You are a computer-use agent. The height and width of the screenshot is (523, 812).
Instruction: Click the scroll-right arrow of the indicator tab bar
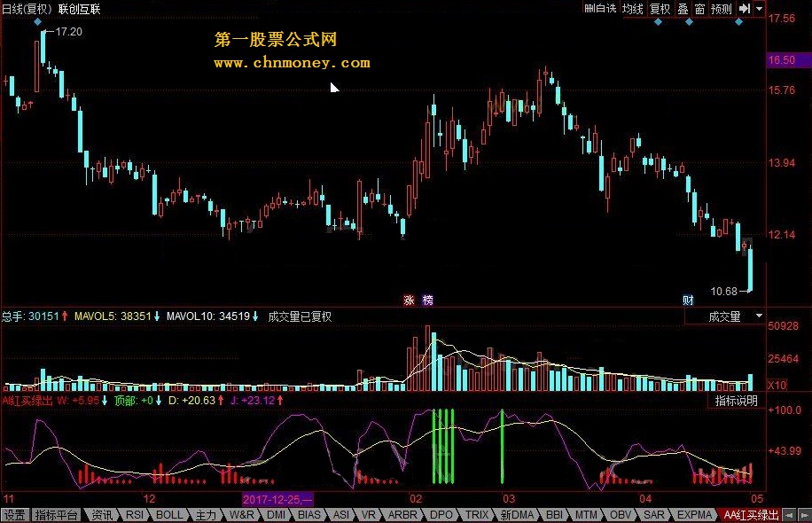[805, 515]
